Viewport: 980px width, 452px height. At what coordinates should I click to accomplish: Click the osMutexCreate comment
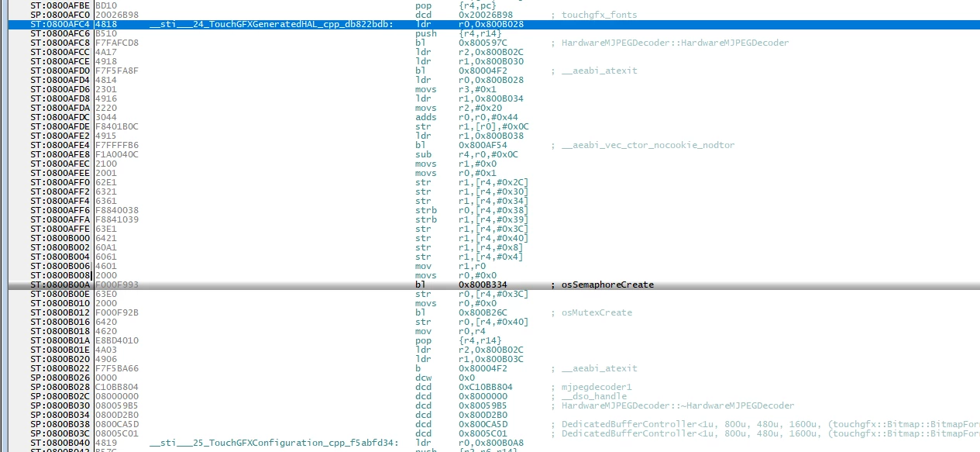coord(595,312)
